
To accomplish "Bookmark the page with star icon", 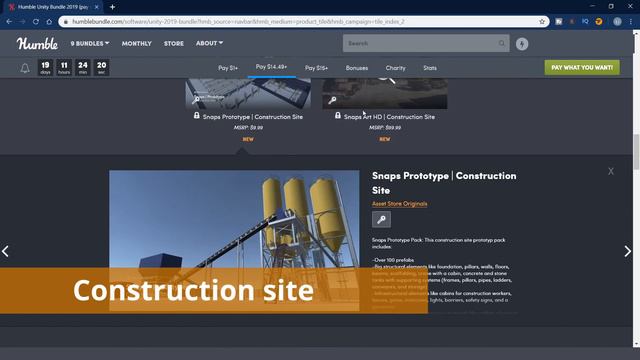I will coord(542,22).
